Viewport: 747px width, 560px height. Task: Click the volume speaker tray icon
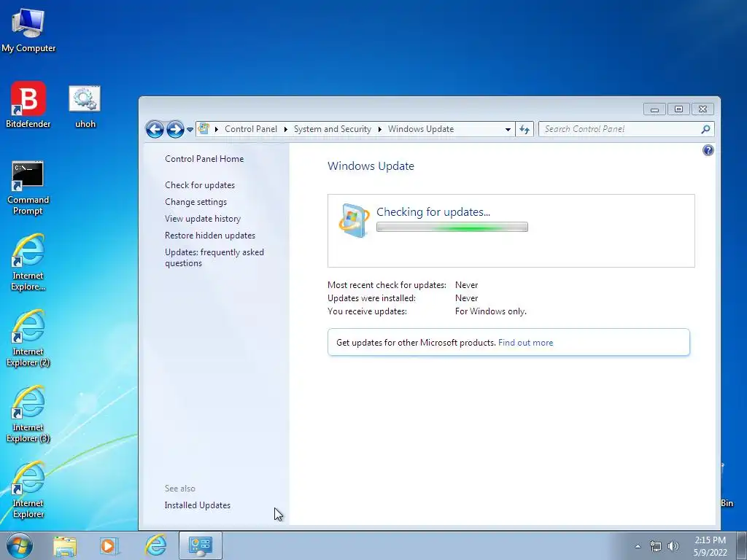click(x=673, y=546)
